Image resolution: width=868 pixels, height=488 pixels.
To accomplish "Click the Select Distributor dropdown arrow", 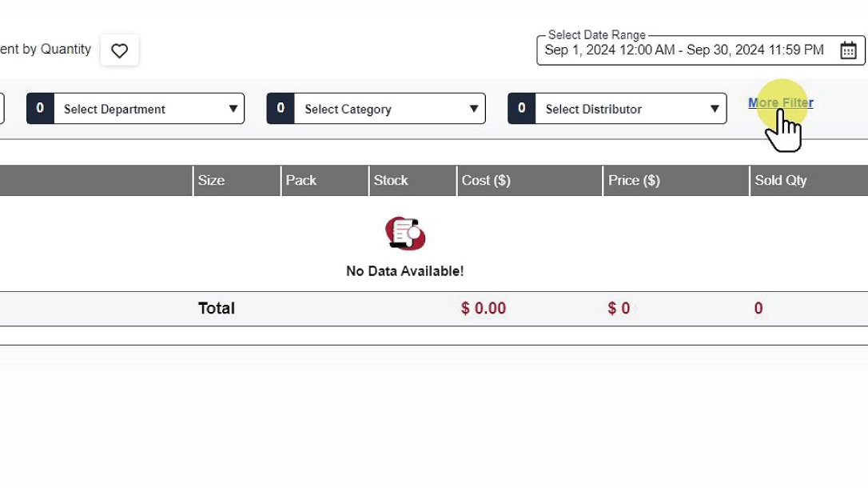I will tap(715, 109).
